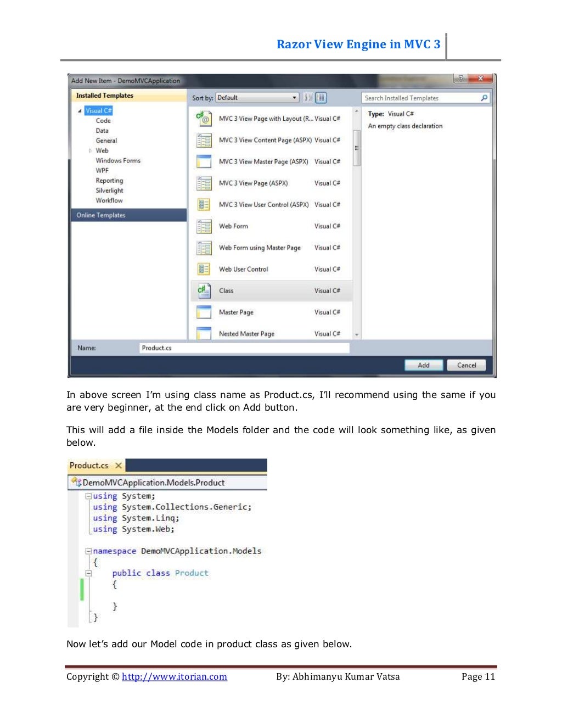Screen dimensions: 562x728
Task: Click the MVC 3 View Master Page icon
Action: [204, 161]
